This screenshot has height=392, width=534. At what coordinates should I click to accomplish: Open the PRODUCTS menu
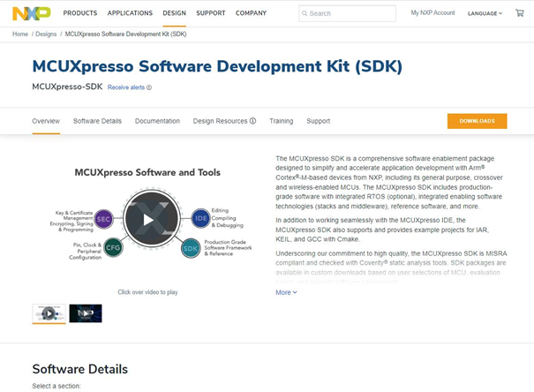[x=80, y=13]
